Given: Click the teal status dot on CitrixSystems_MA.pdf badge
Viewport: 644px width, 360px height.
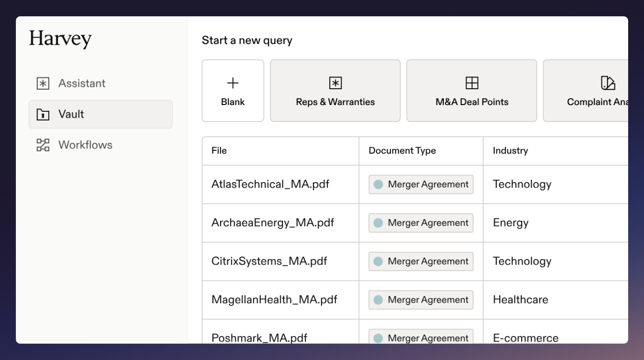Looking at the screenshot, I should [x=378, y=261].
